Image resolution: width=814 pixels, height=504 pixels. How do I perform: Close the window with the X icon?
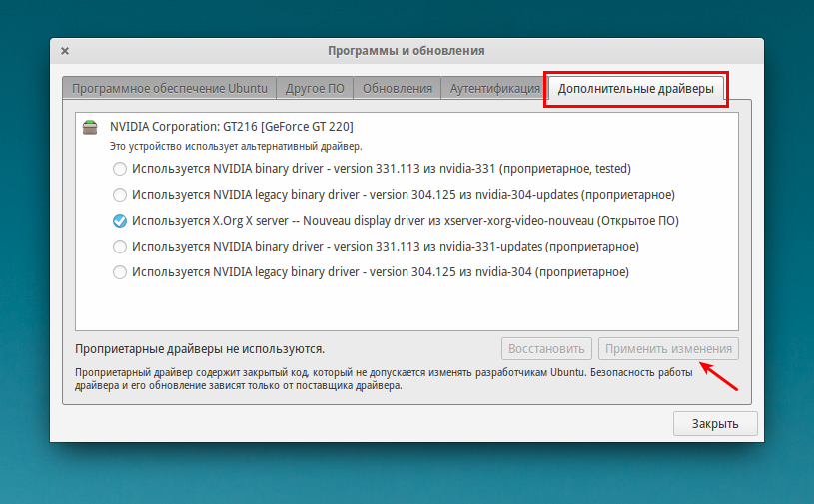65,51
